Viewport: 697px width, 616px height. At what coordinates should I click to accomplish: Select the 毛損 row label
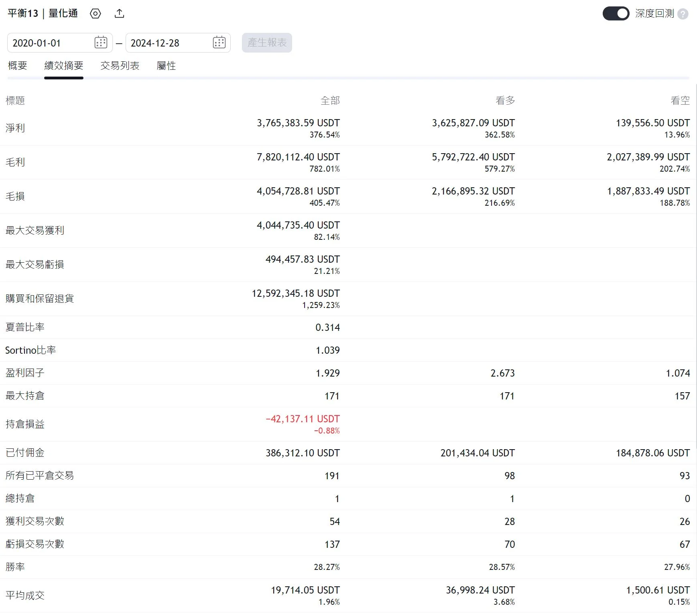(15, 197)
